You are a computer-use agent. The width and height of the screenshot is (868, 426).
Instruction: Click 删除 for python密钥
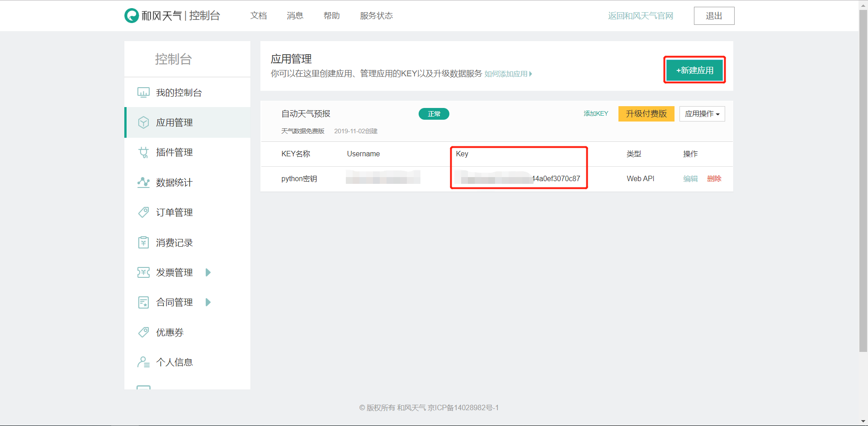[x=714, y=179]
